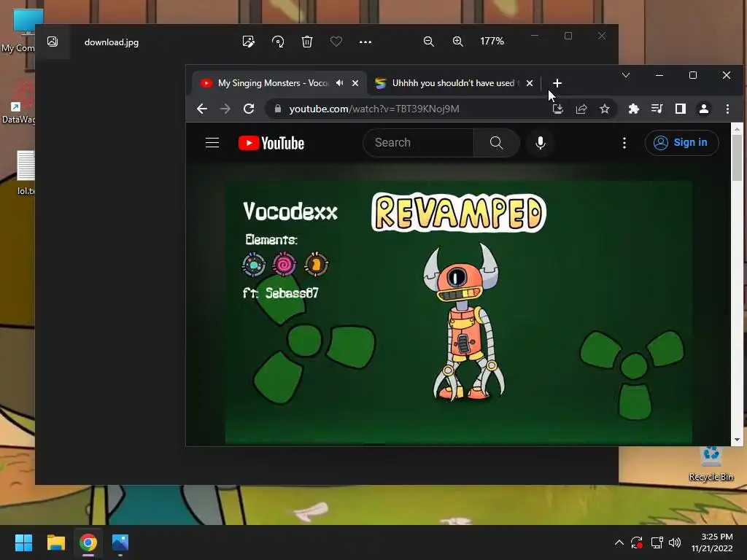Screen dimensions: 747x560
Task: Click the download.jpg title in Photos
Action: pyautogui.click(x=112, y=42)
